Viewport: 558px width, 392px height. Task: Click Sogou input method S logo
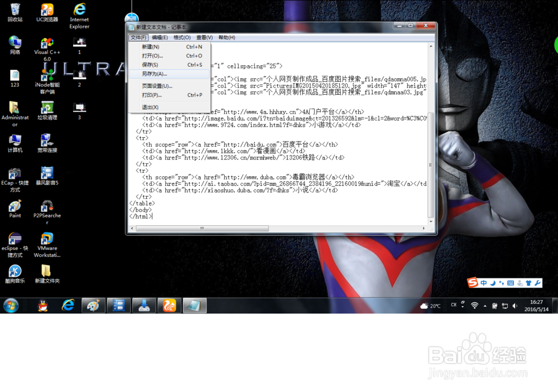[473, 283]
